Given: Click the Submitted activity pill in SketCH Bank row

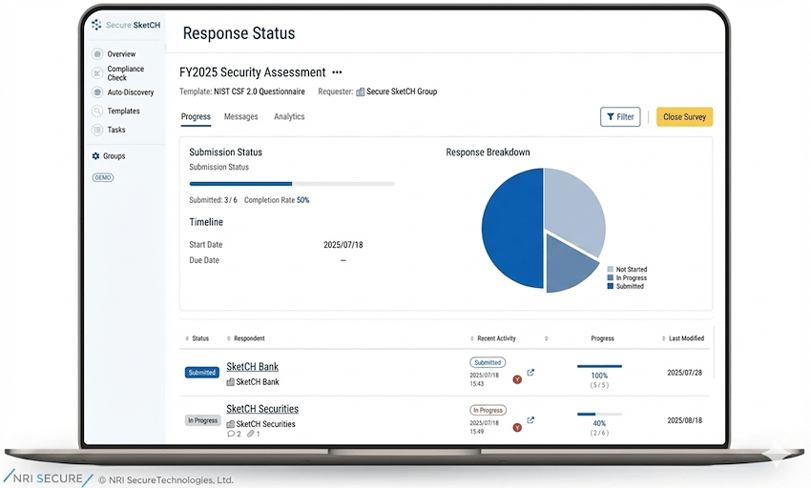Looking at the screenshot, I should coord(488,362).
